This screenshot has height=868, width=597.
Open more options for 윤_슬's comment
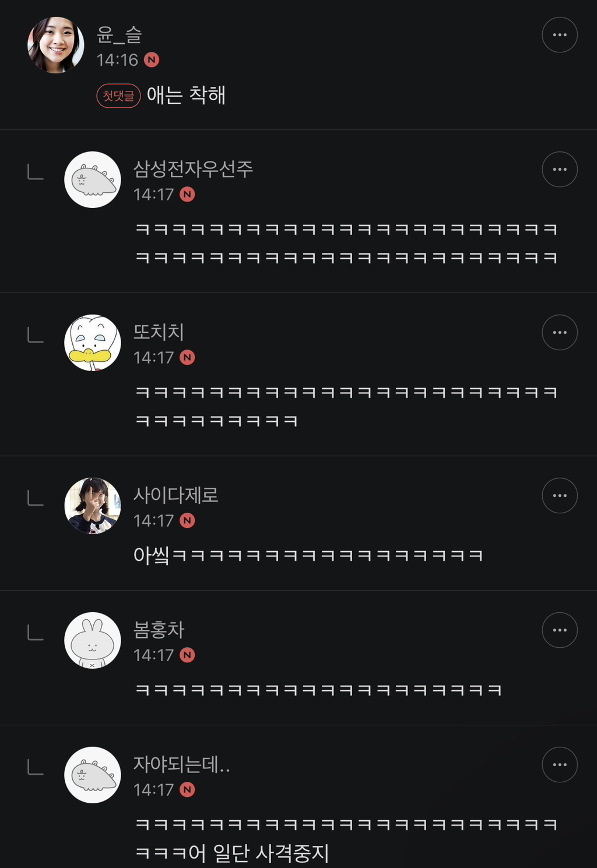559,35
